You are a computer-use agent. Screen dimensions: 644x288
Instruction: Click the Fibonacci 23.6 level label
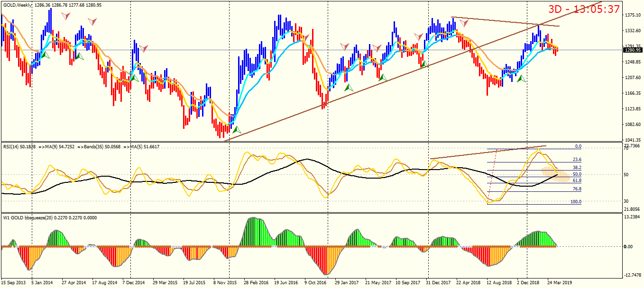pyautogui.click(x=577, y=160)
